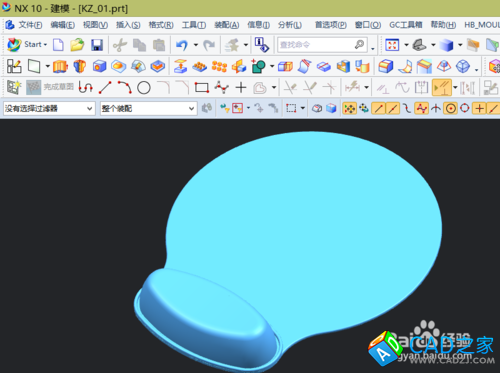500x373 pixels.
Task: Expand the datum plane dropdown arrow
Action: (x=48, y=66)
